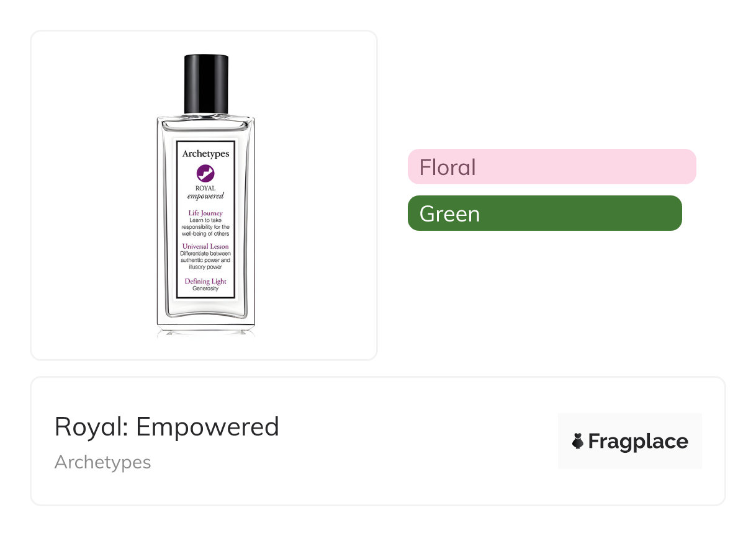Image resolution: width=756 pixels, height=536 pixels.
Task: Click the bottle's clear glass shoulder below cap
Action: 205,122
